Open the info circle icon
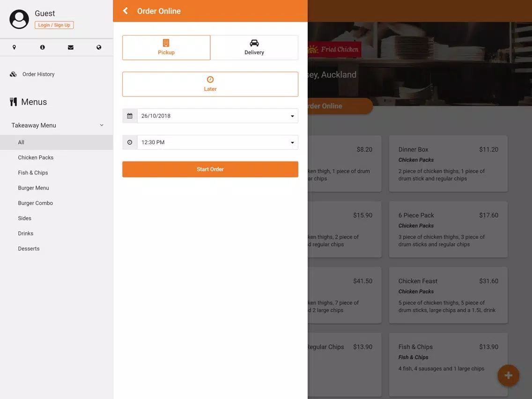The height and width of the screenshot is (399, 532). [x=43, y=47]
